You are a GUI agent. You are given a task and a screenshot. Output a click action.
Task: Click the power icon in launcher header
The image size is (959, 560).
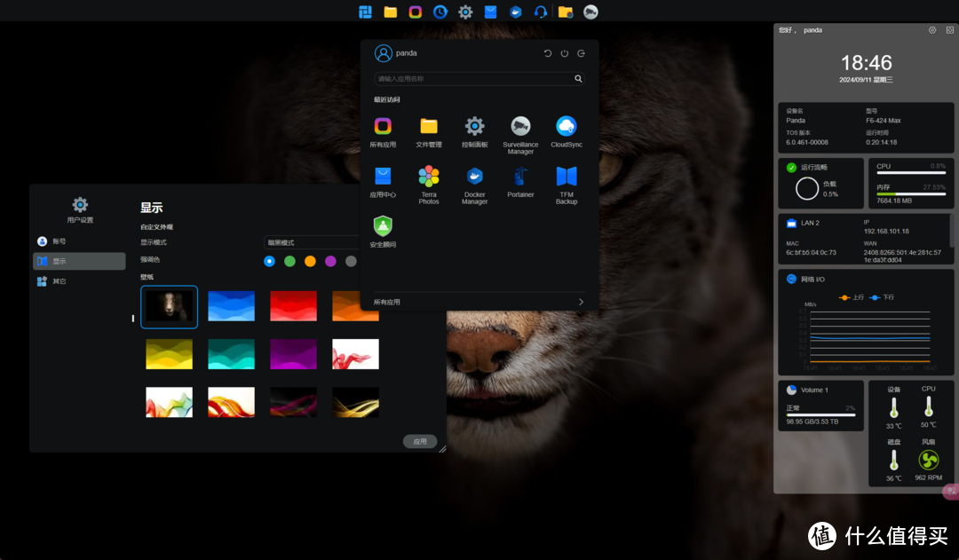coord(564,53)
